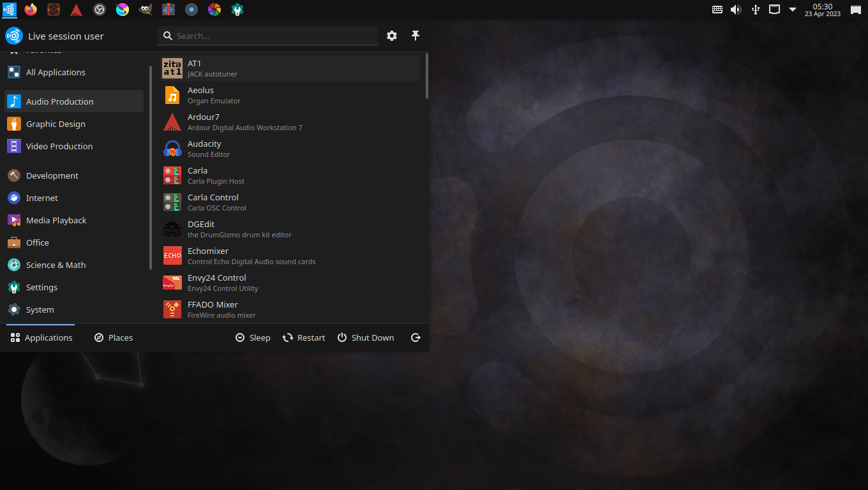
Task: Click Firefox icon in top panel
Action: (31, 10)
